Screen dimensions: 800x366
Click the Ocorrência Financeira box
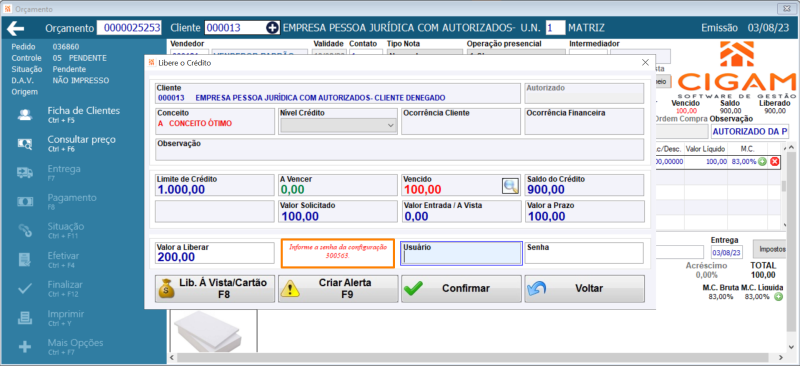(x=584, y=121)
